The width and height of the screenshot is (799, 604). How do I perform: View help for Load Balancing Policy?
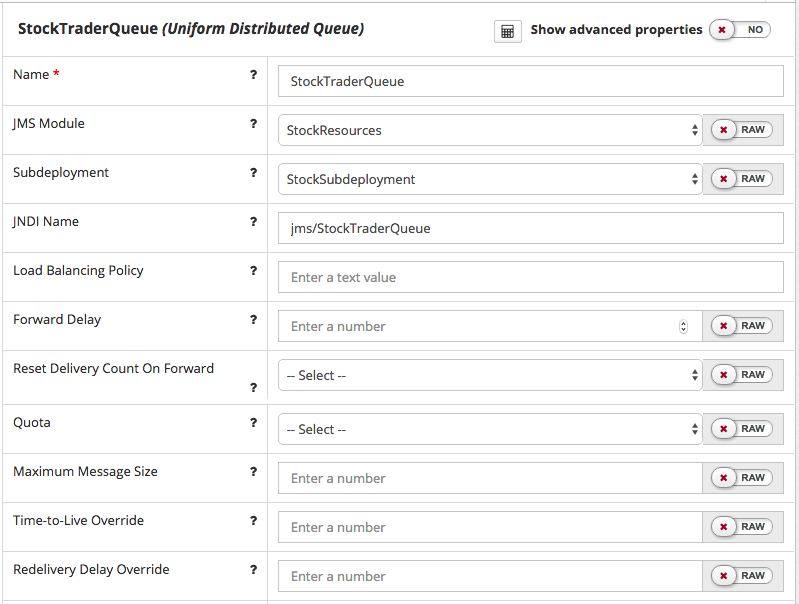coord(253,271)
